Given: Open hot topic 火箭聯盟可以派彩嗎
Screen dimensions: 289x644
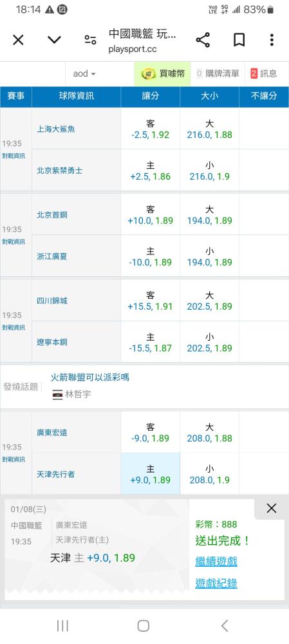Looking at the screenshot, I should (90, 377).
